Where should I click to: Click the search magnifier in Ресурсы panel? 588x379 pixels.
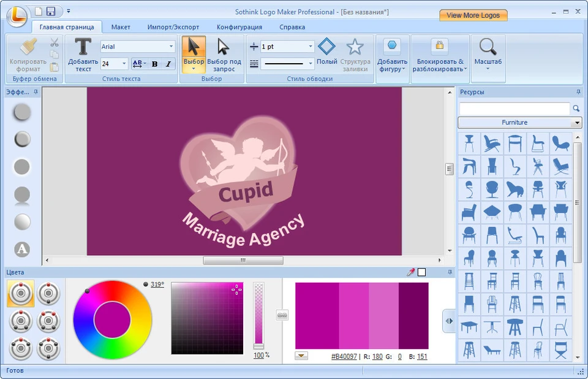(x=576, y=109)
